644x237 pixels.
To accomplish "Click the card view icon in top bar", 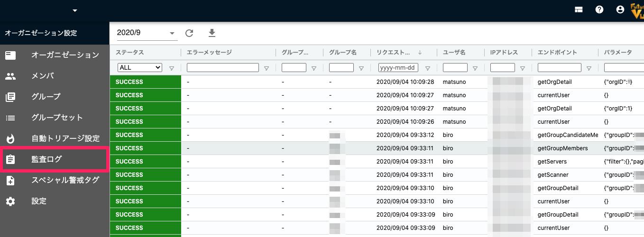I will pos(579,9).
